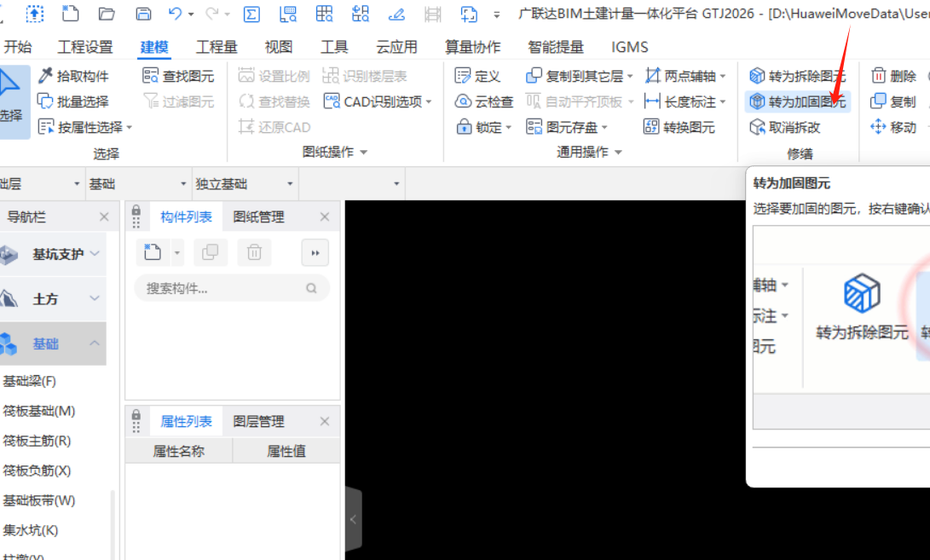The image size is (930, 560).
Task: Close the 导航栏 panel
Action: point(104,216)
